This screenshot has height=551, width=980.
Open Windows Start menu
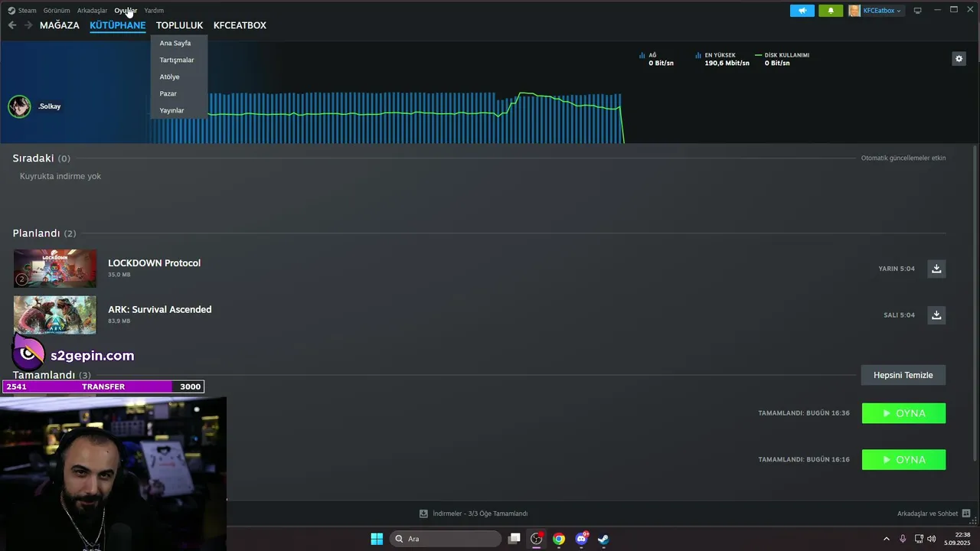[377, 539]
